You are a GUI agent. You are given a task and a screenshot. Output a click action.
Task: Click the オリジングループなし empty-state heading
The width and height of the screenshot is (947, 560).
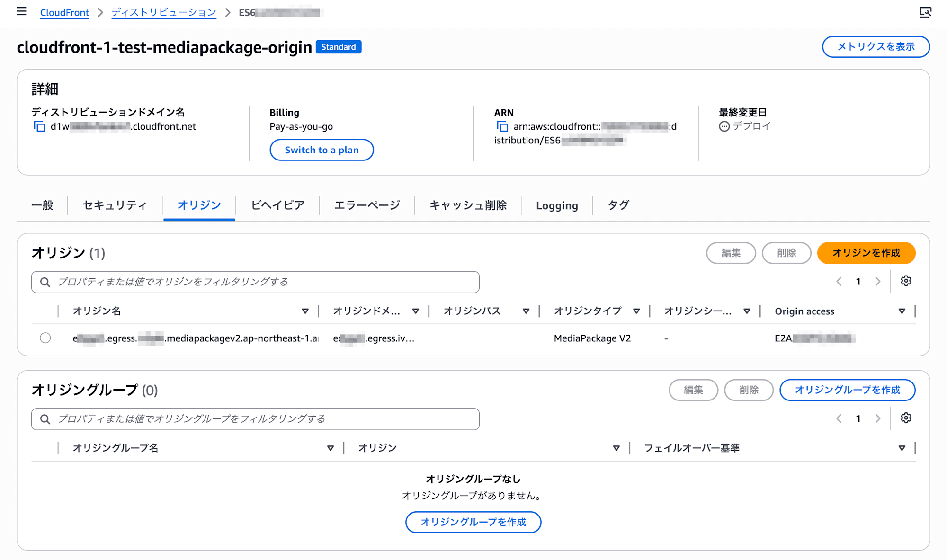(x=473, y=479)
